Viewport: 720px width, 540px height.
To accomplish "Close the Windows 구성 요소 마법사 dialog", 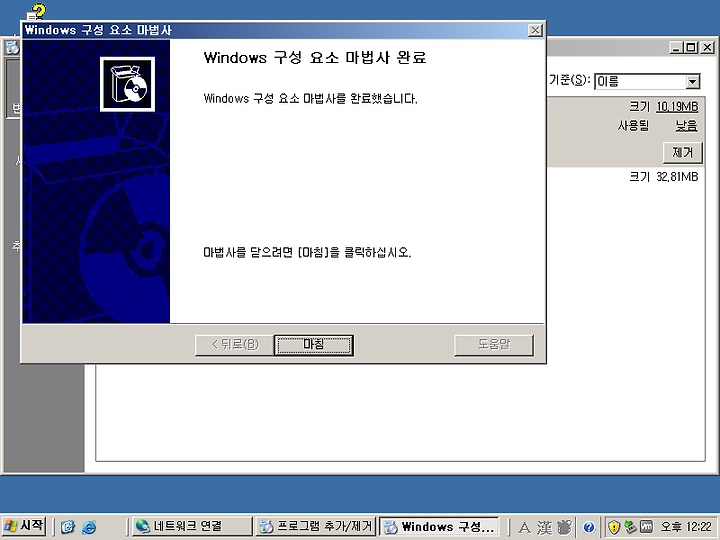I will (535, 30).
